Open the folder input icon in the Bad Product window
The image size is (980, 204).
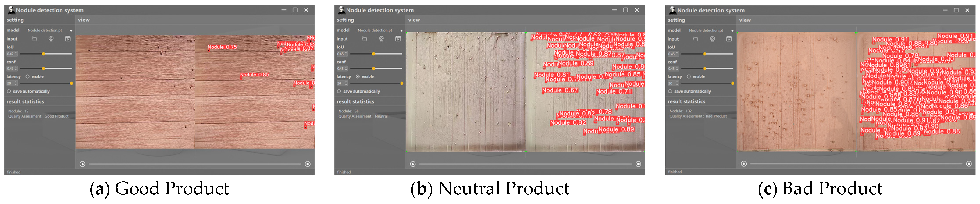click(695, 39)
